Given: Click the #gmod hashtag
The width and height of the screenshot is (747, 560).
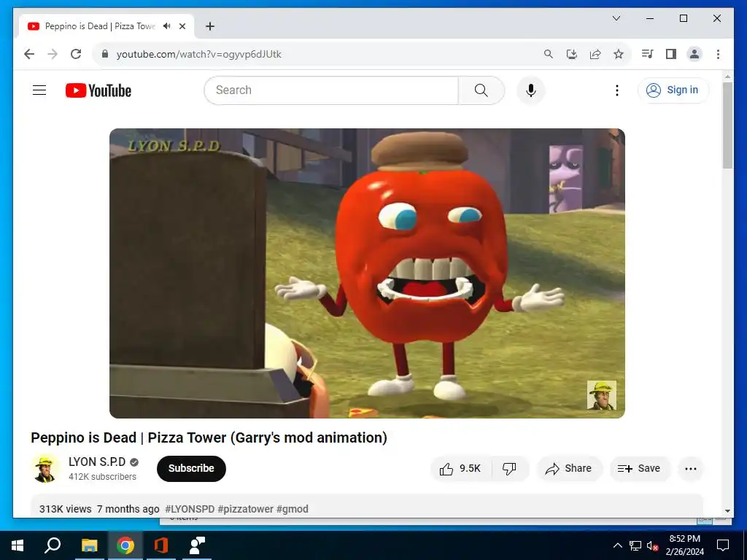Looking at the screenshot, I should tap(292, 509).
